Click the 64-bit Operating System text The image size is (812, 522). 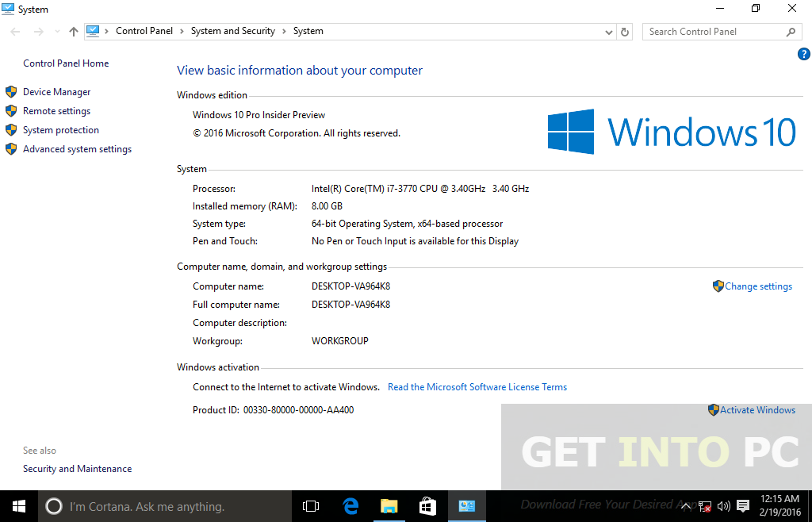coord(407,224)
